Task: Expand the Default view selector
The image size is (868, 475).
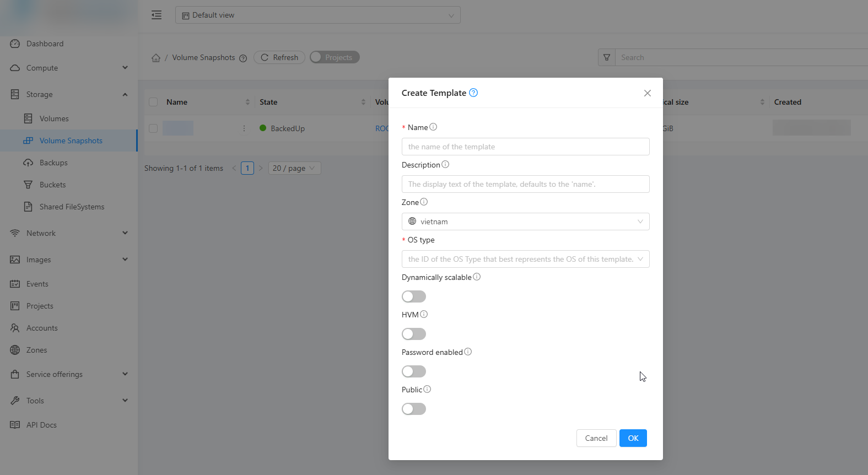Action: (x=317, y=15)
